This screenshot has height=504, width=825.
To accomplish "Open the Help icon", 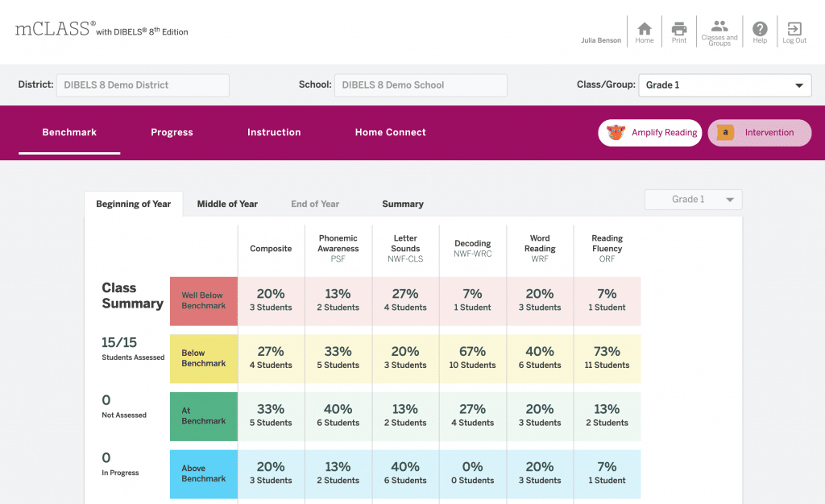I will pos(760,28).
